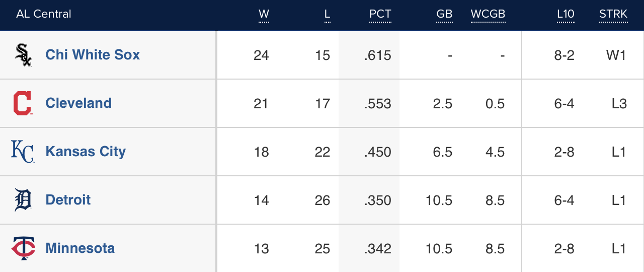Image resolution: width=644 pixels, height=272 pixels.
Task: Sort standings by W column header
Action: tap(264, 14)
